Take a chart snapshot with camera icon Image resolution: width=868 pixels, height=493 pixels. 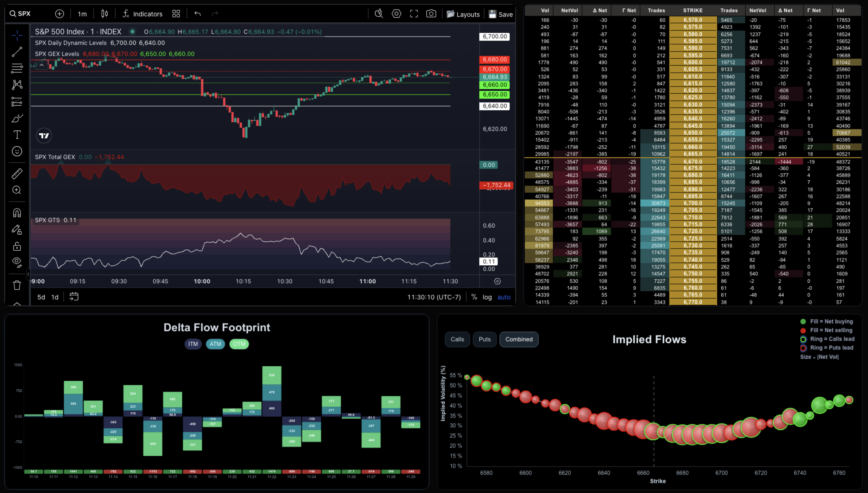click(431, 14)
